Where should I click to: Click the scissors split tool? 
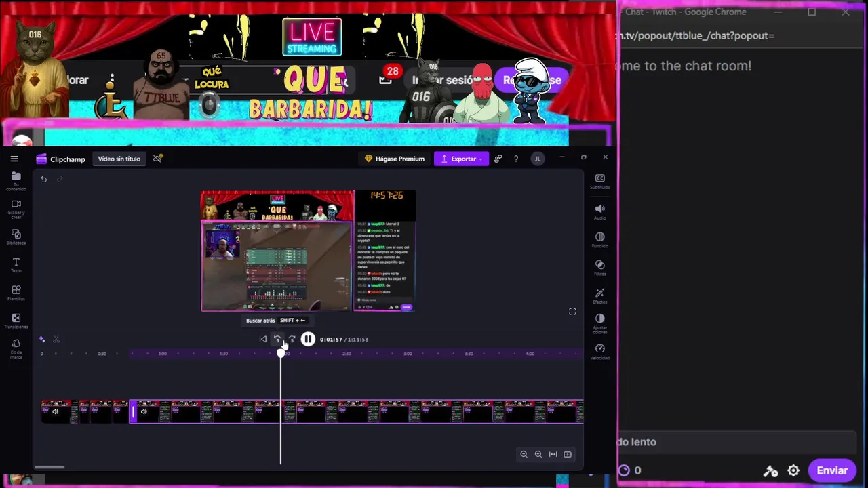click(56, 339)
